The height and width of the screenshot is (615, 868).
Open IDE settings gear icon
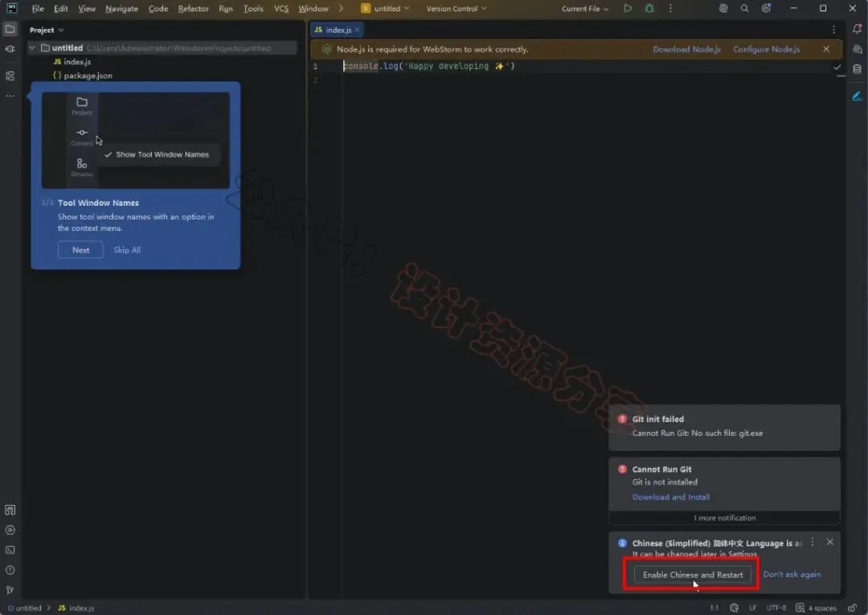point(766,8)
